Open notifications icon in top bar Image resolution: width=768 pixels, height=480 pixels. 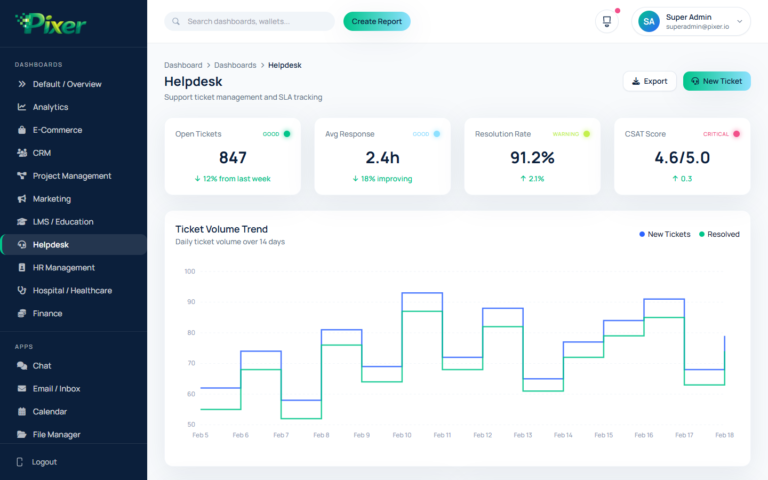[606, 21]
